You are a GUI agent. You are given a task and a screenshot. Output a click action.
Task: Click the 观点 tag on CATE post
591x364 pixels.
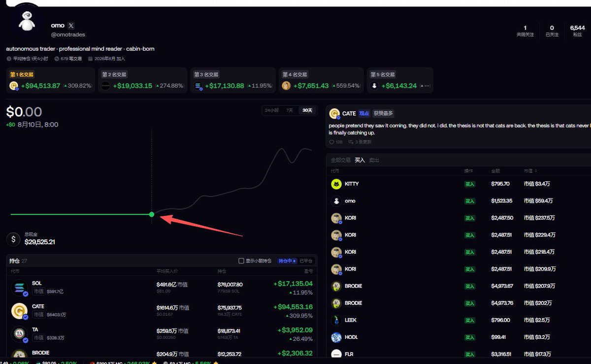[364, 113]
